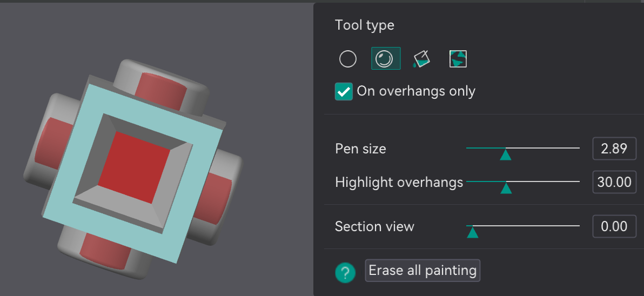Click the Section view slider handle

point(473,232)
